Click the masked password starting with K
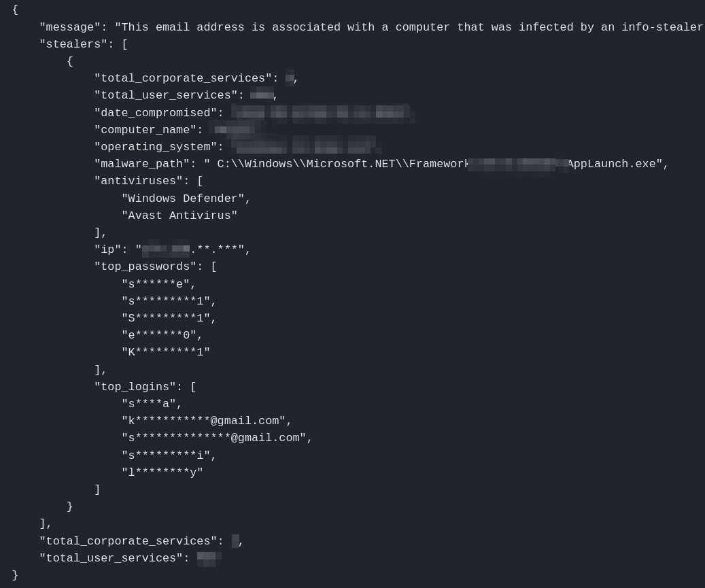 click(166, 352)
